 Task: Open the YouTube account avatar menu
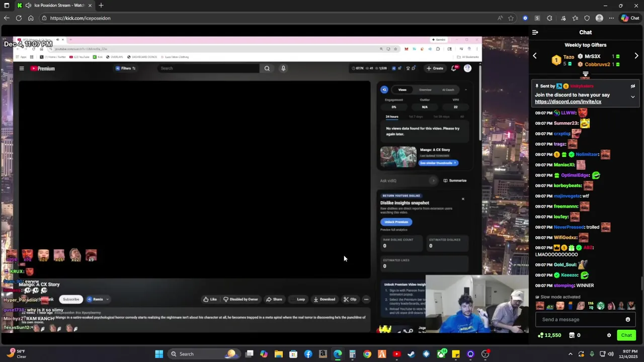point(467,68)
